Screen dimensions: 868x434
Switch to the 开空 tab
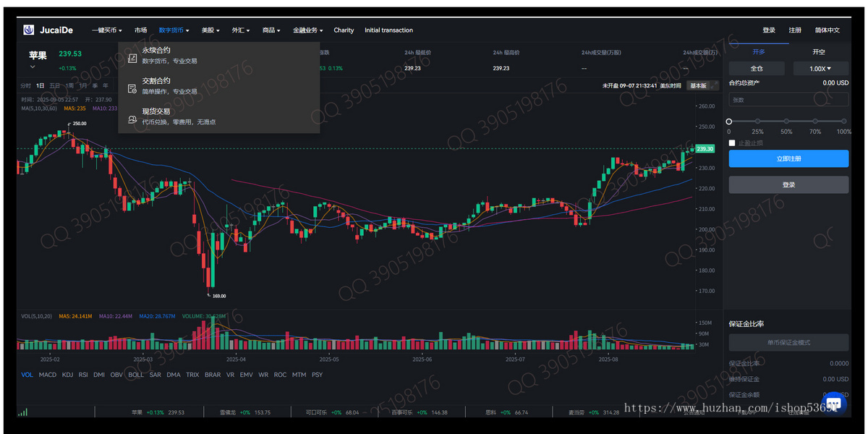818,52
